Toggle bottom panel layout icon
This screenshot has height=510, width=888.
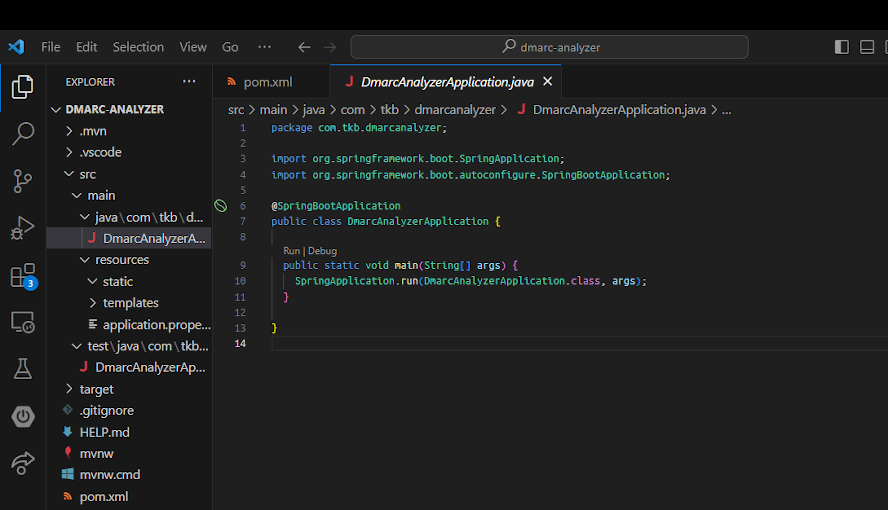tap(866, 47)
